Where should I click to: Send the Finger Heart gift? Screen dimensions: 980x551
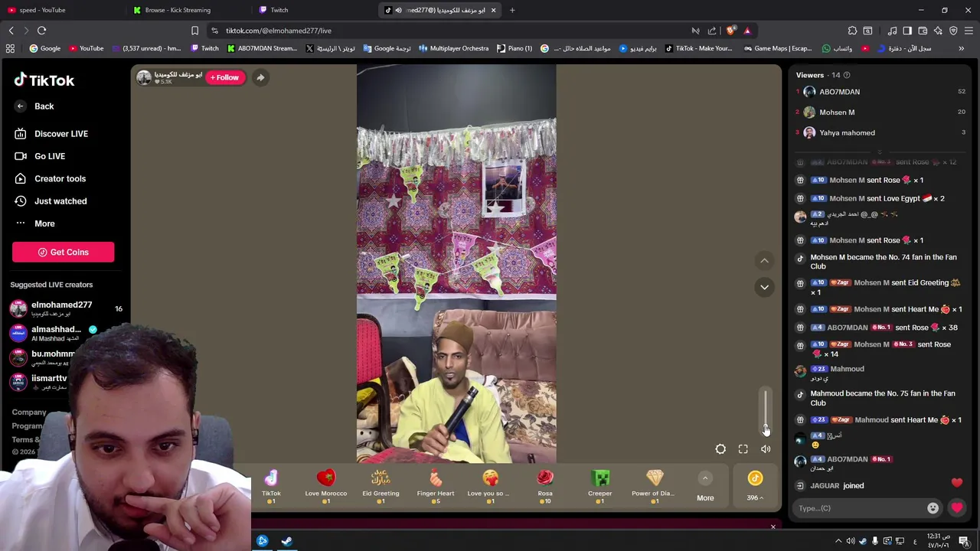pyautogui.click(x=436, y=487)
